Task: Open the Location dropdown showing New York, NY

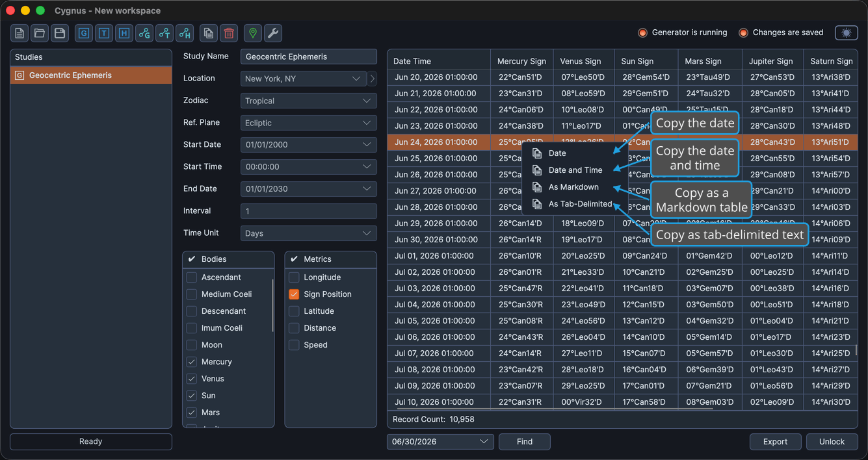Action: (304, 79)
